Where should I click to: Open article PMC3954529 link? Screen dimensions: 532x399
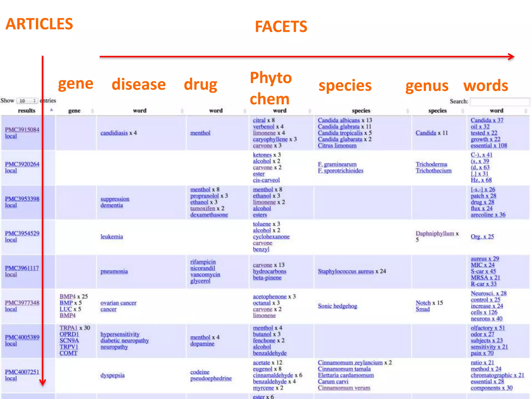pos(22,233)
